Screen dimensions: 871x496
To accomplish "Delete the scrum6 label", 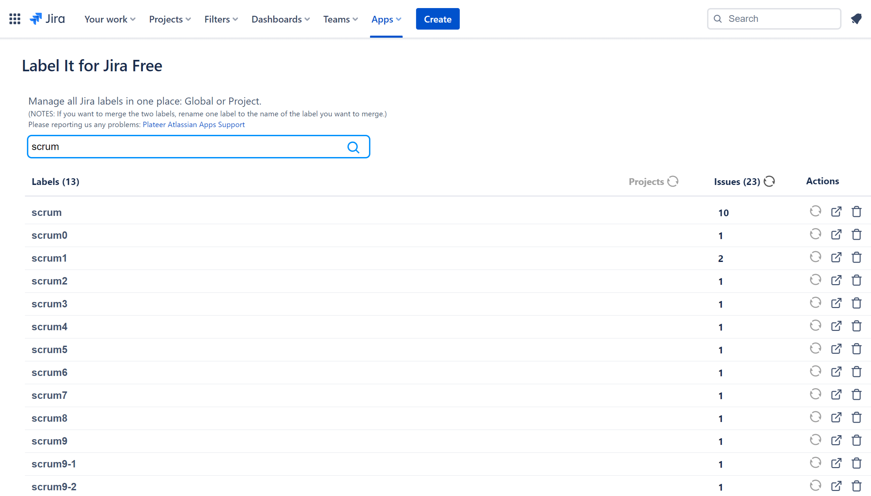I will (857, 372).
